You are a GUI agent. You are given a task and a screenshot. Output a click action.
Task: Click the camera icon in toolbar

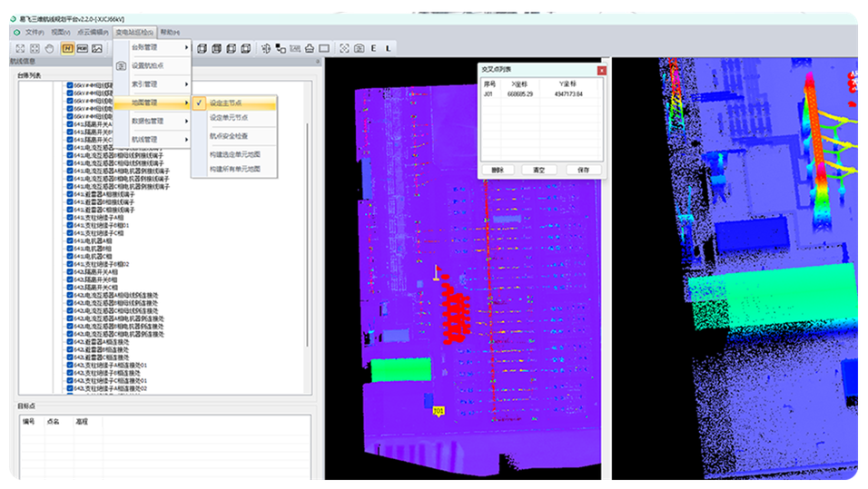pyautogui.click(x=359, y=48)
